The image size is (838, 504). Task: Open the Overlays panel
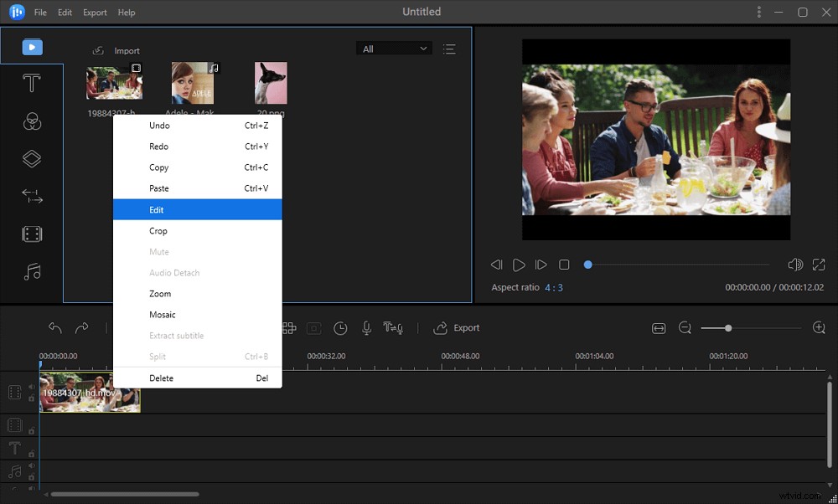(32, 158)
